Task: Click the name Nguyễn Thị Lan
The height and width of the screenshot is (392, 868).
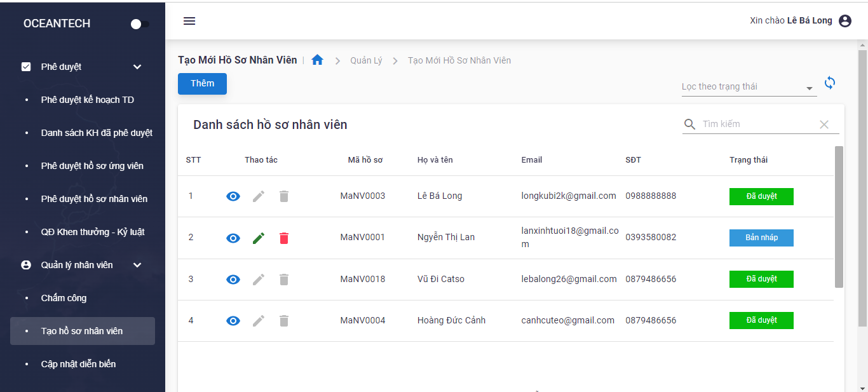Action: (446, 238)
